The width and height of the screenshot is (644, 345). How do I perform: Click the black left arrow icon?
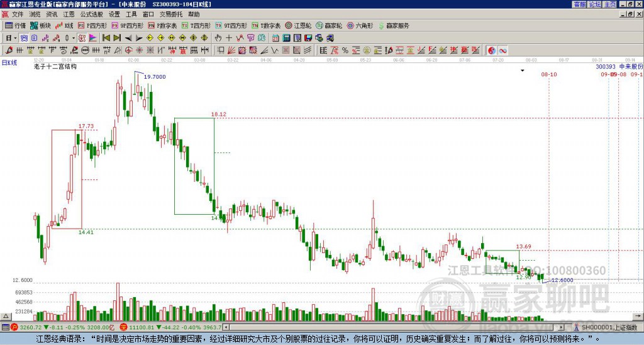point(128,38)
